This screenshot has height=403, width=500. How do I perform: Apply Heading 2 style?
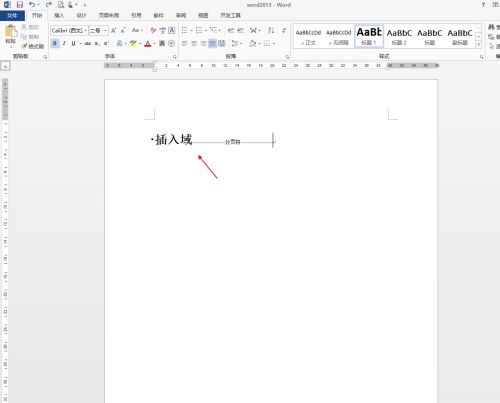[399, 37]
